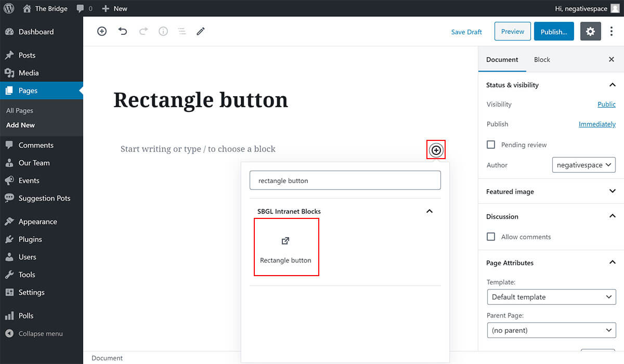Open Plugins in the admin sidebar

[30, 239]
